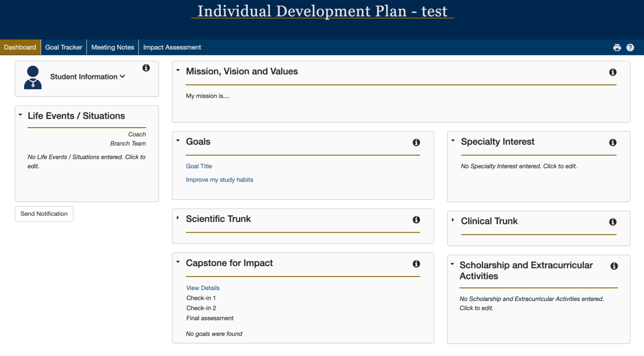The width and height of the screenshot is (644, 356).
Task: Click the Send Notification button
Action: (x=44, y=214)
